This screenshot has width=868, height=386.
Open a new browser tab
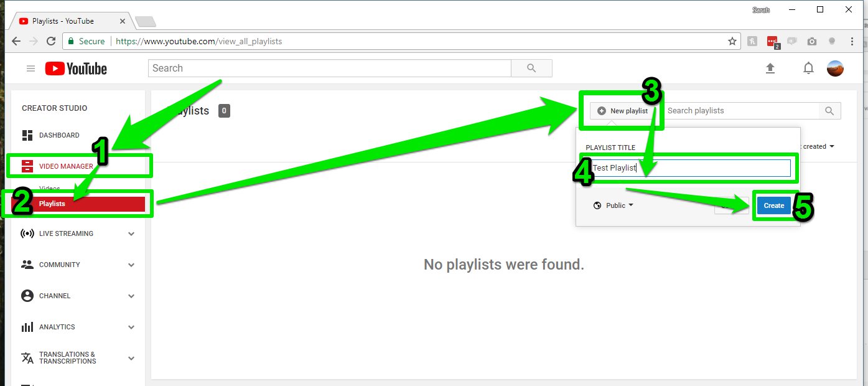click(146, 22)
